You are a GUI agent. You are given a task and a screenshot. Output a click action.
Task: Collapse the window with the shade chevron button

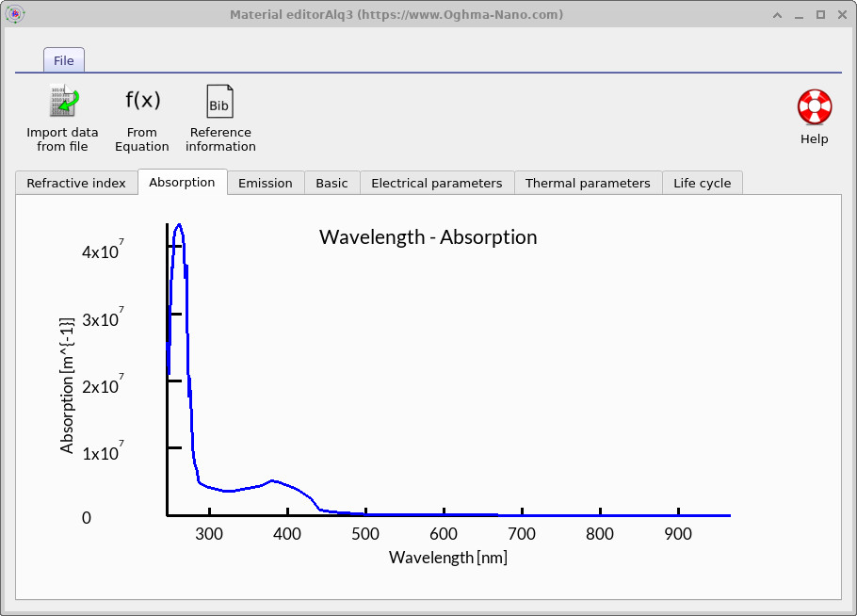coord(777,15)
